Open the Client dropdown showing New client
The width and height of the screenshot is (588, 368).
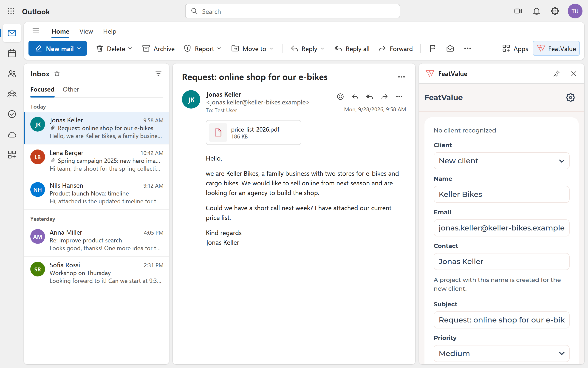point(501,161)
